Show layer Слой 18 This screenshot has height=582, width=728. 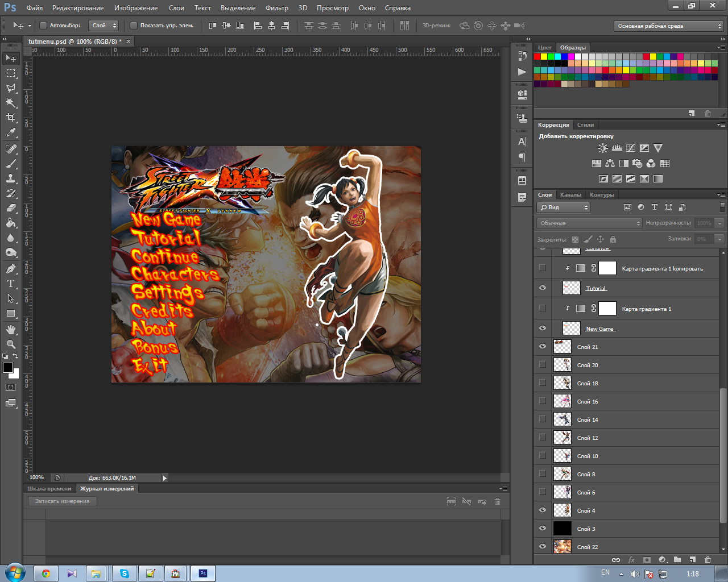(543, 383)
